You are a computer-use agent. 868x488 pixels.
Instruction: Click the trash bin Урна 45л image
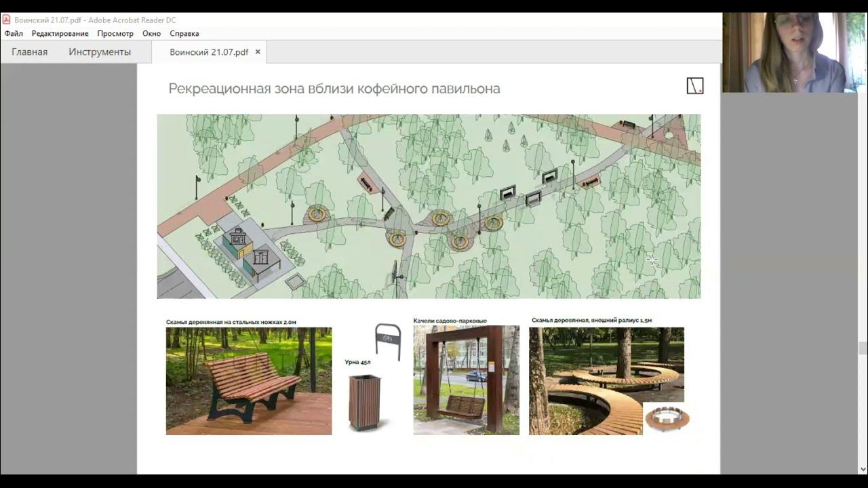click(365, 403)
